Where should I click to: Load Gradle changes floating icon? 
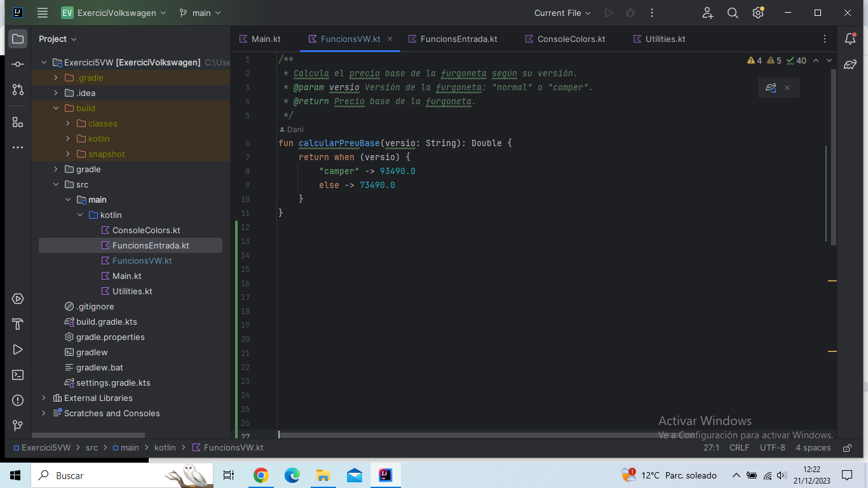click(x=771, y=88)
